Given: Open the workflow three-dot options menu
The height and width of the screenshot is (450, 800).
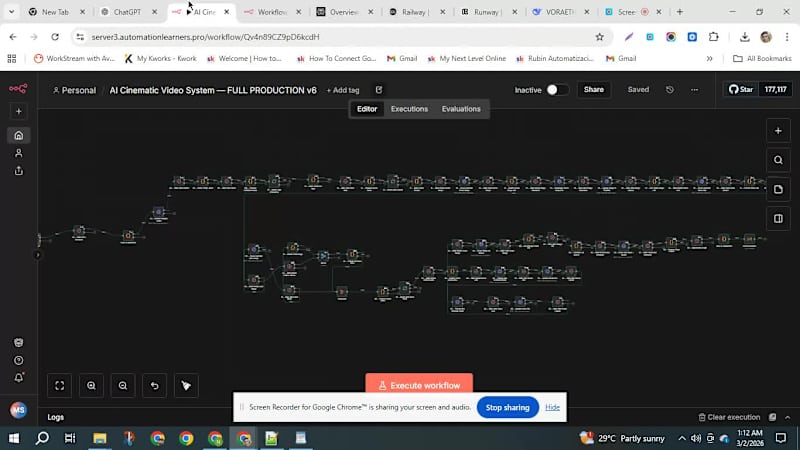Looking at the screenshot, I should [694, 90].
